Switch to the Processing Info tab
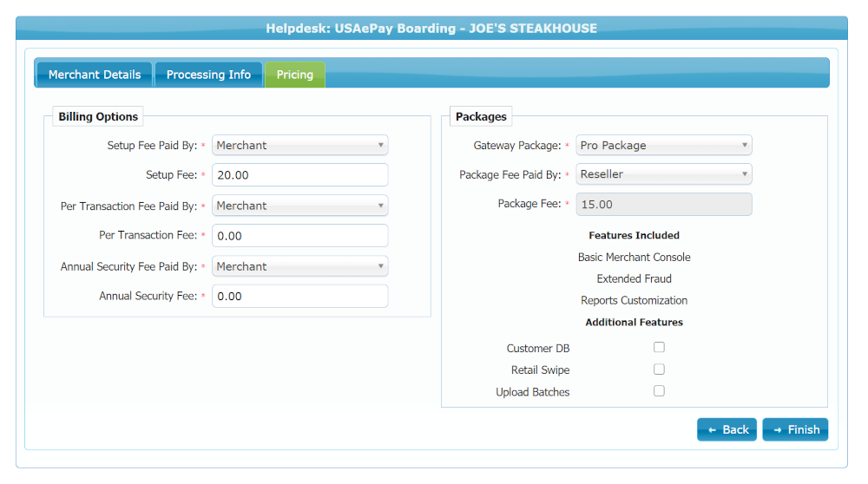868x484 pixels. point(208,75)
